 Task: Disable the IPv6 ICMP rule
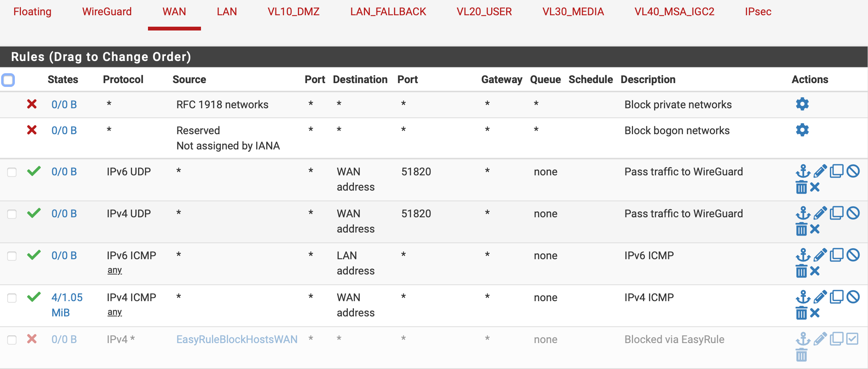pos(853,255)
